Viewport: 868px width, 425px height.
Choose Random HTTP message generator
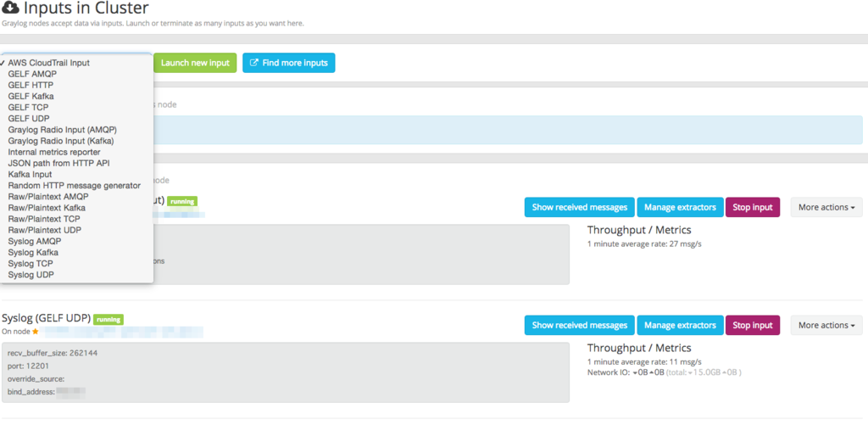tap(76, 185)
